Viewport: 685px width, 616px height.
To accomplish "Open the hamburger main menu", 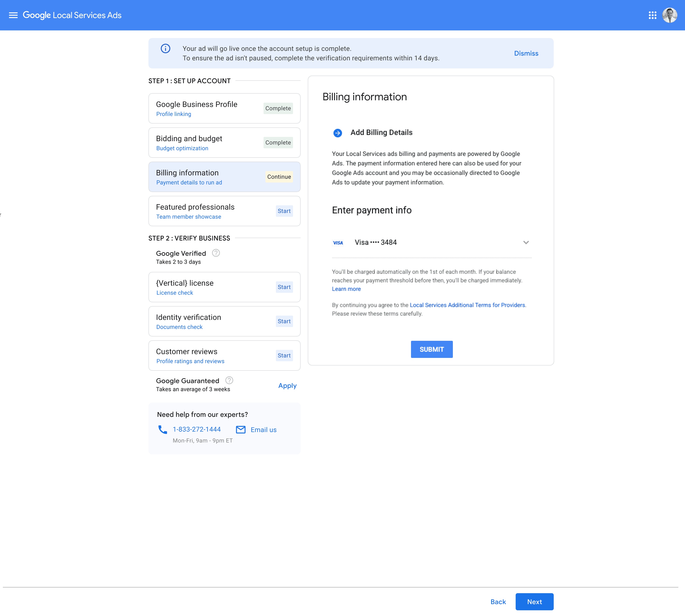I will click(x=13, y=15).
